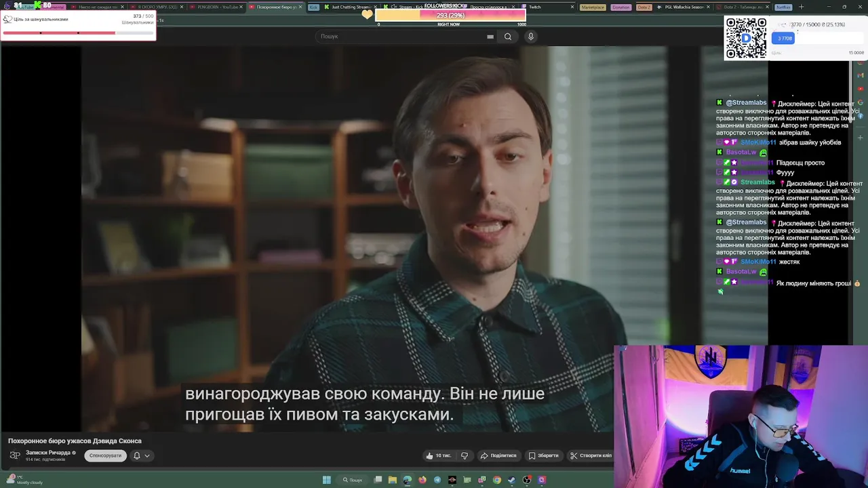Open OBS Studio taskbar icon
Image resolution: width=868 pixels, height=488 pixels.
pyautogui.click(x=527, y=480)
